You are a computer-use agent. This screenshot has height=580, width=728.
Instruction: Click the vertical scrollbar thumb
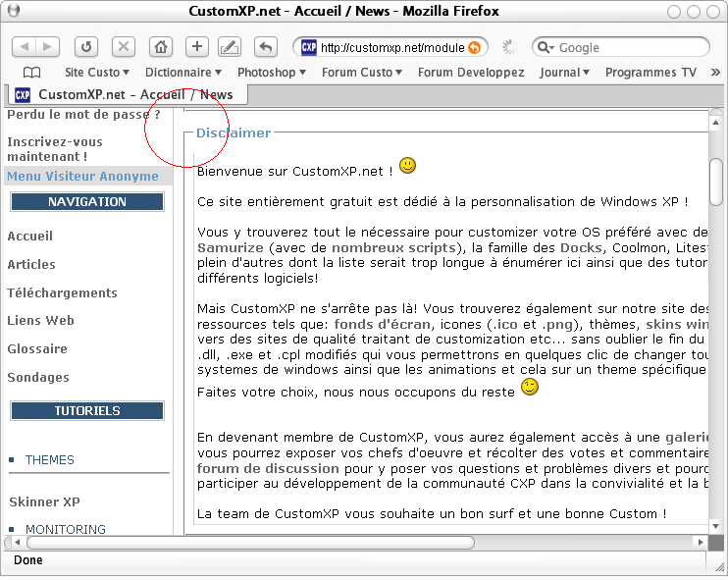point(716,182)
